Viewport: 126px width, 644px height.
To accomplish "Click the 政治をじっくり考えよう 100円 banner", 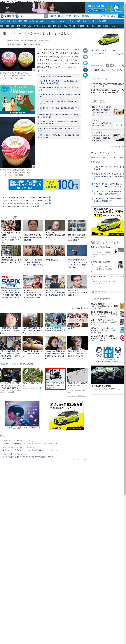I will [44, 185].
